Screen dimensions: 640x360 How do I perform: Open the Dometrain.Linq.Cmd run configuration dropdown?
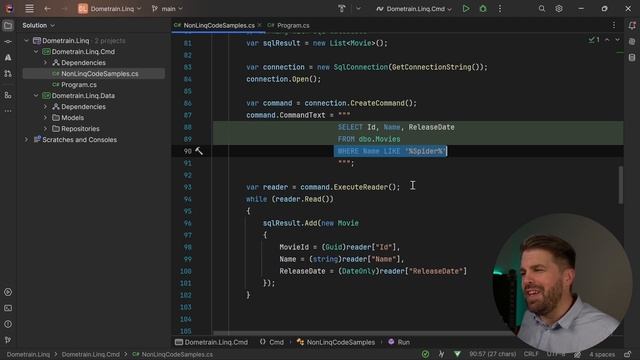click(414, 9)
